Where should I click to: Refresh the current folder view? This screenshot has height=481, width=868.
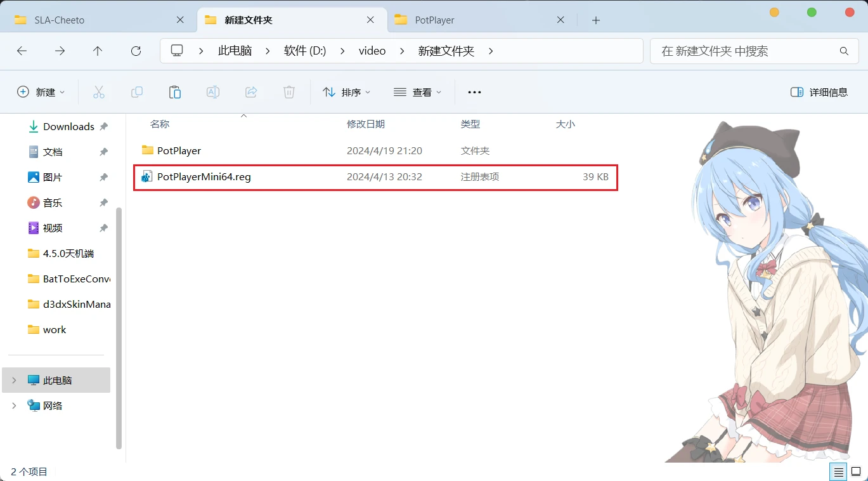pos(136,51)
